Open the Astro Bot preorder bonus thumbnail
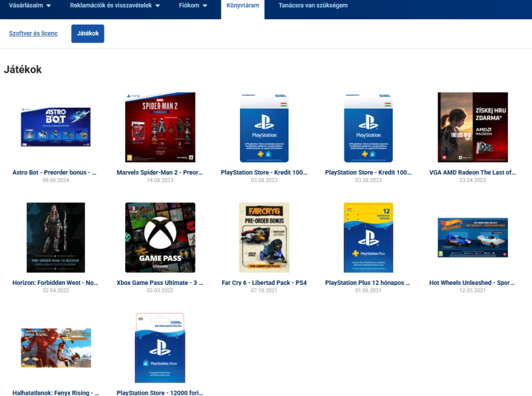Screen dimensions: 532x396 (x=56, y=127)
